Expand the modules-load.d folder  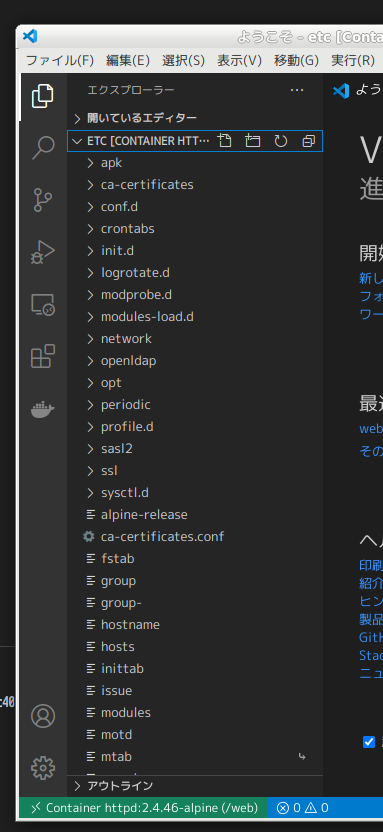point(195,317)
